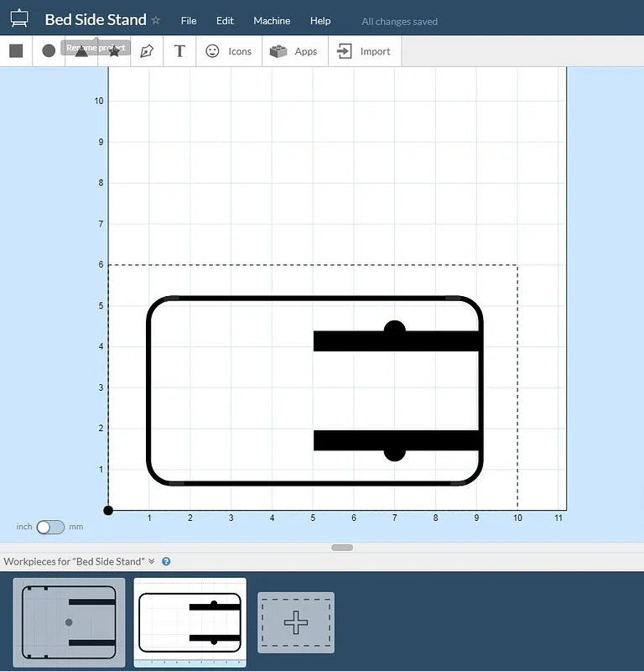
Task: Select the Text tool
Action: pos(179,51)
